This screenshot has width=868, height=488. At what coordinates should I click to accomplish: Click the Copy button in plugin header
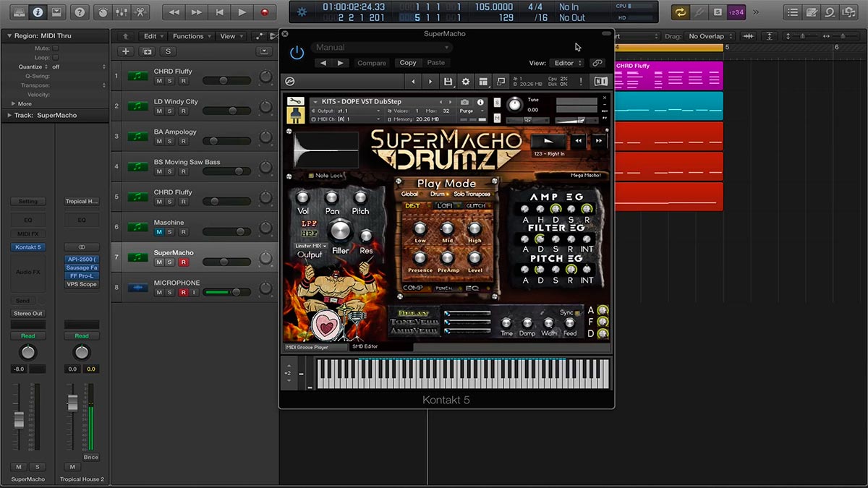pyautogui.click(x=408, y=63)
